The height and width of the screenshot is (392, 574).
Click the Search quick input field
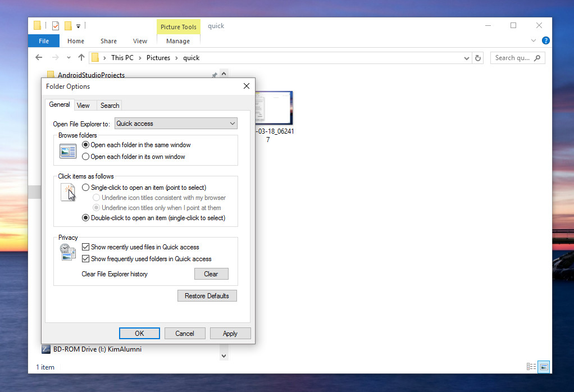(x=512, y=58)
